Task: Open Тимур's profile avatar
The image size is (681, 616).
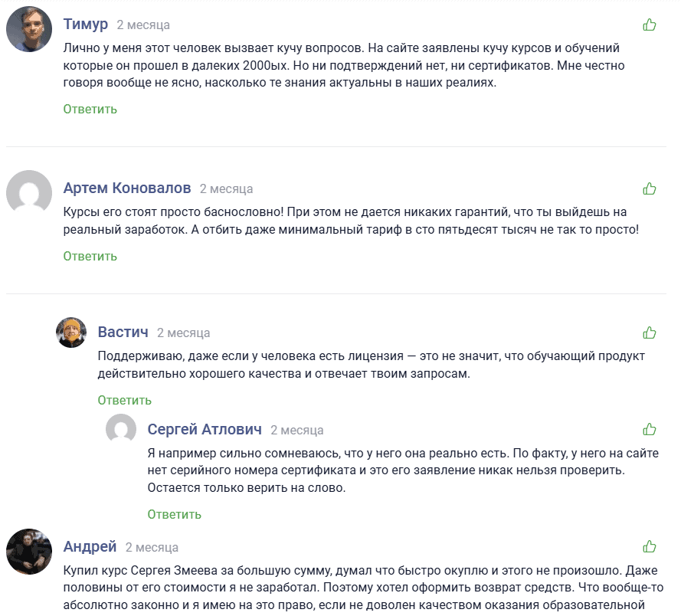Action: pos(29,30)
